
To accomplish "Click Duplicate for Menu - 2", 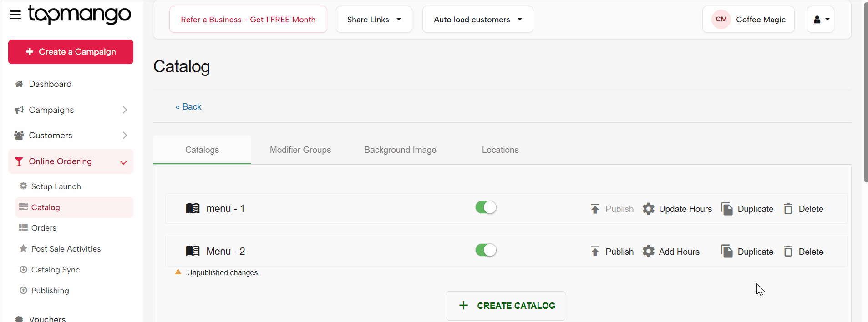I will pos(747,252).
